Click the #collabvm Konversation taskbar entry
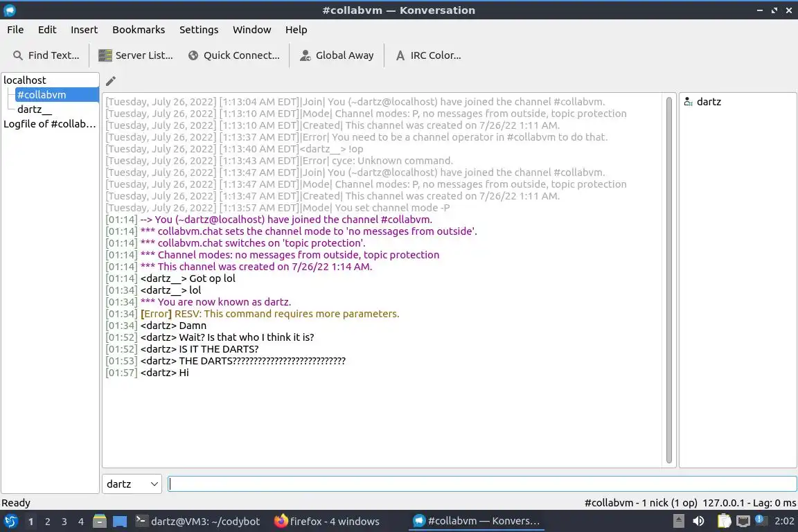This screenshot has width=798, height=532. [x=477, y=522]
